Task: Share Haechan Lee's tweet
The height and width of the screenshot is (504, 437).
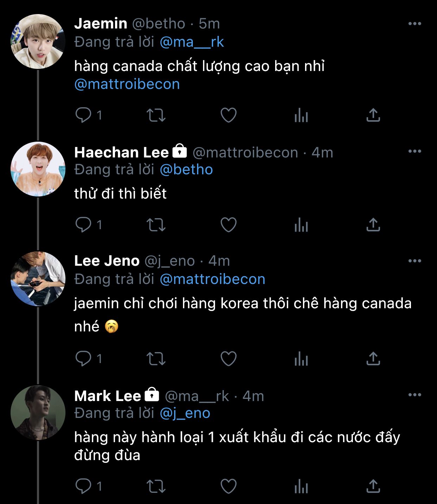Action: click(373, 225)
